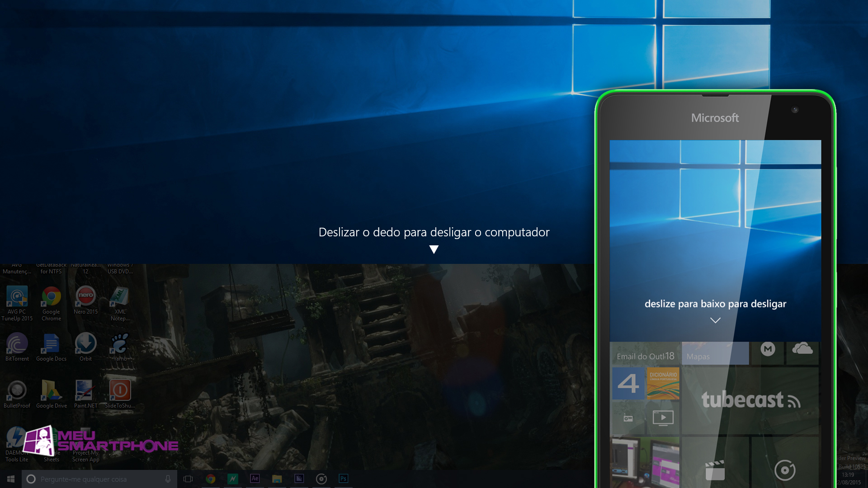868x488 pixels.
Task: Open the video player tile on the phone
Action: click(663, 418)
